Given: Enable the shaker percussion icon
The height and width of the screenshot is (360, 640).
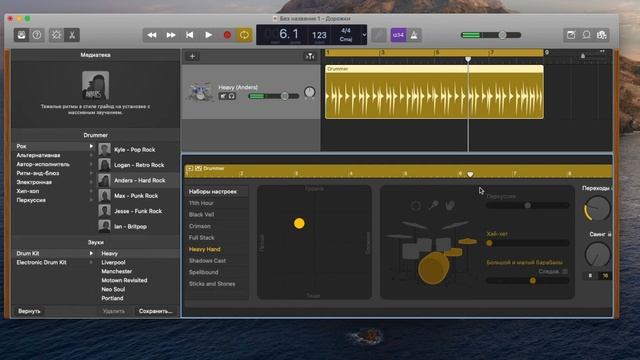Looking at the screenshot, I should [433, 205].
